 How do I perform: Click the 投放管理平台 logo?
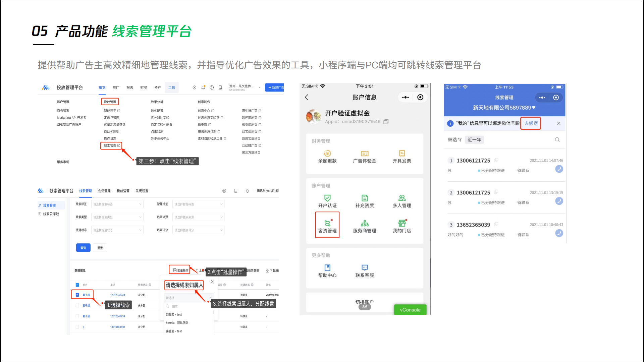[x=46, y=87]
